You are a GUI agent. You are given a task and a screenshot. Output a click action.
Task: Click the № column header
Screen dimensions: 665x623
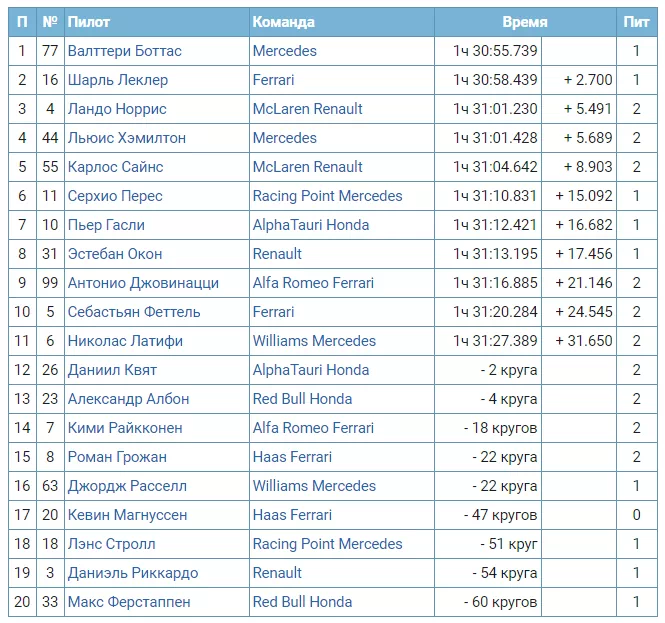coord(50,22)
